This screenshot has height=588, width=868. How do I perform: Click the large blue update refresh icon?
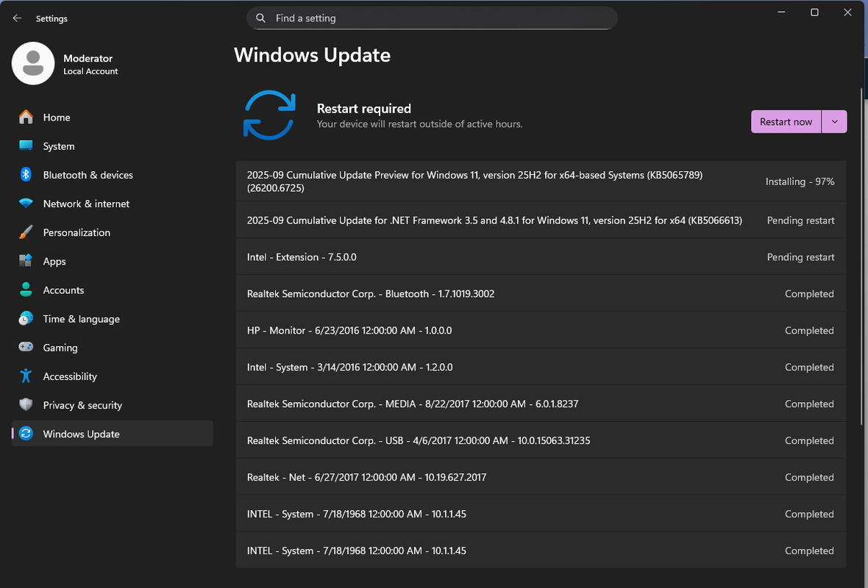pos(269,115)
